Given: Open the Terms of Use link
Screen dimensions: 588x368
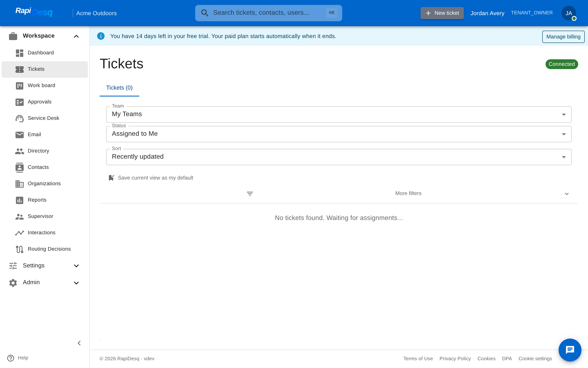Looking at the screenshot, I should tap(418, 359).
